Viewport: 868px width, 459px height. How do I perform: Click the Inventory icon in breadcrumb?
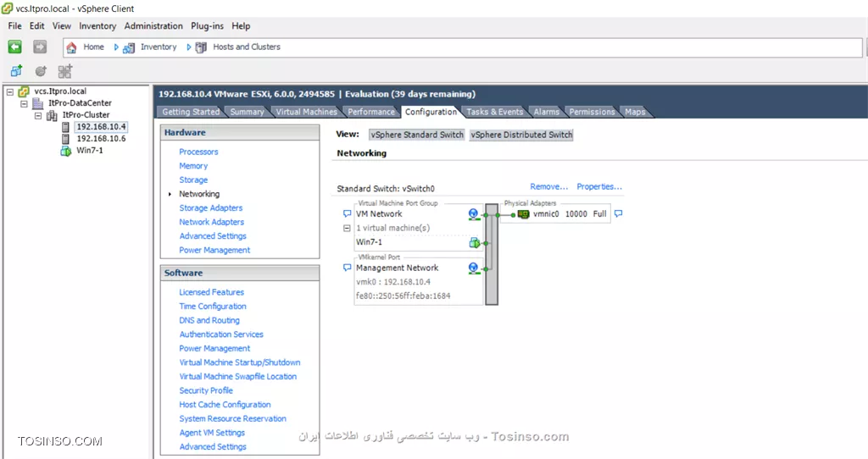click(129, 47)
